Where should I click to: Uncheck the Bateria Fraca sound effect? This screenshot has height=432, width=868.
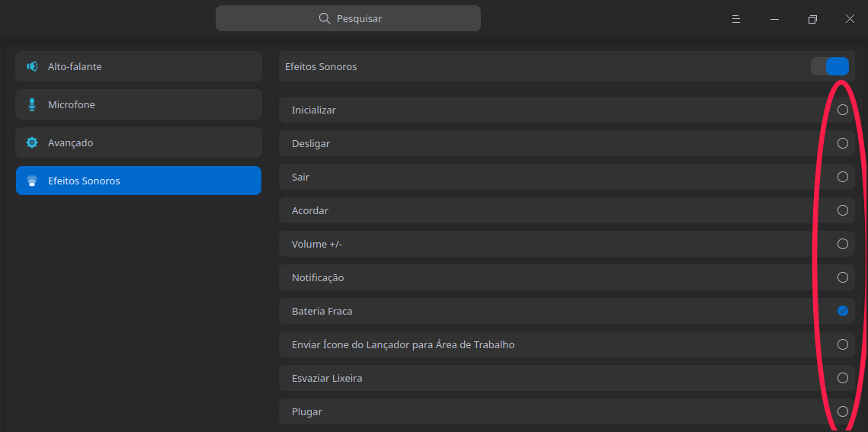[x=843, y=311]
